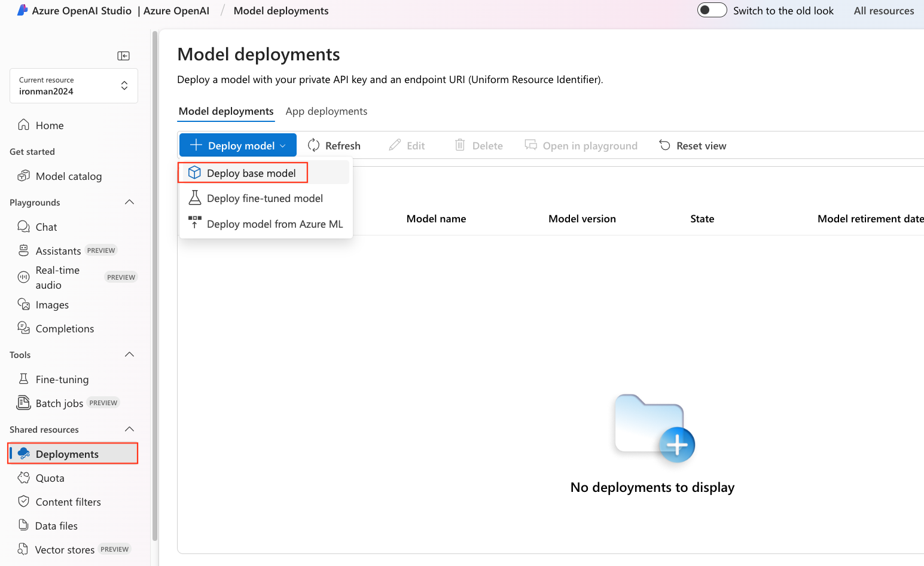The height and width of the screenshot is (566, 924).
Task: Click the Model catalog cube icon
Action: 24,176
